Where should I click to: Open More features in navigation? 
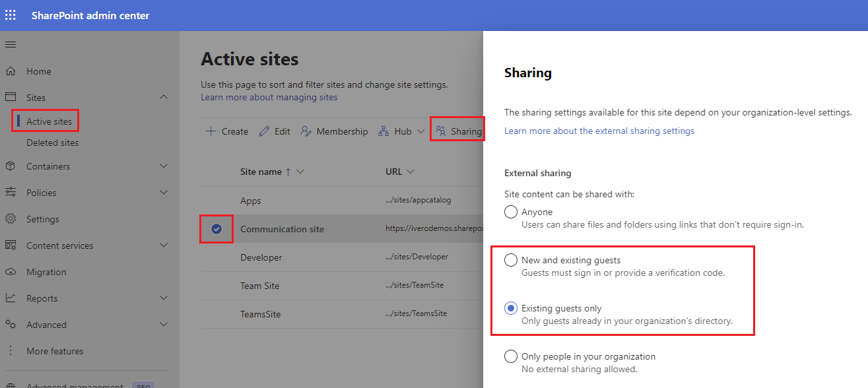pyautogui.click(x=55, y=351)
